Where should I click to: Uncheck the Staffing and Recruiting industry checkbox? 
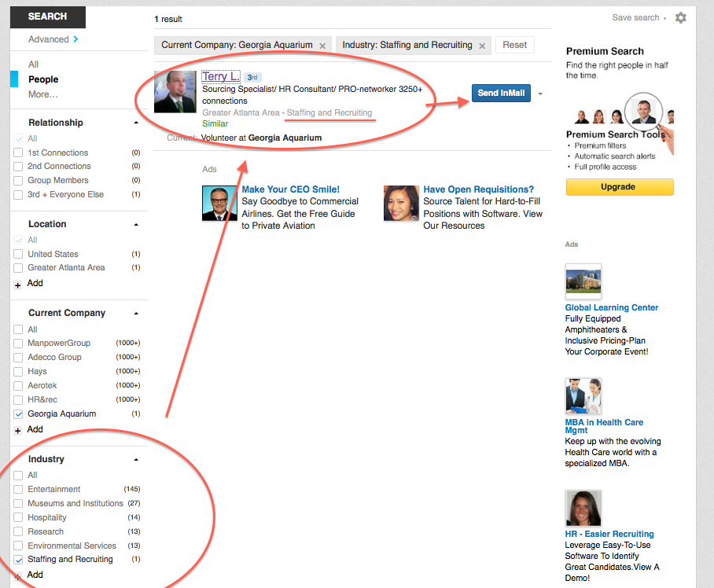pos(18,560)
